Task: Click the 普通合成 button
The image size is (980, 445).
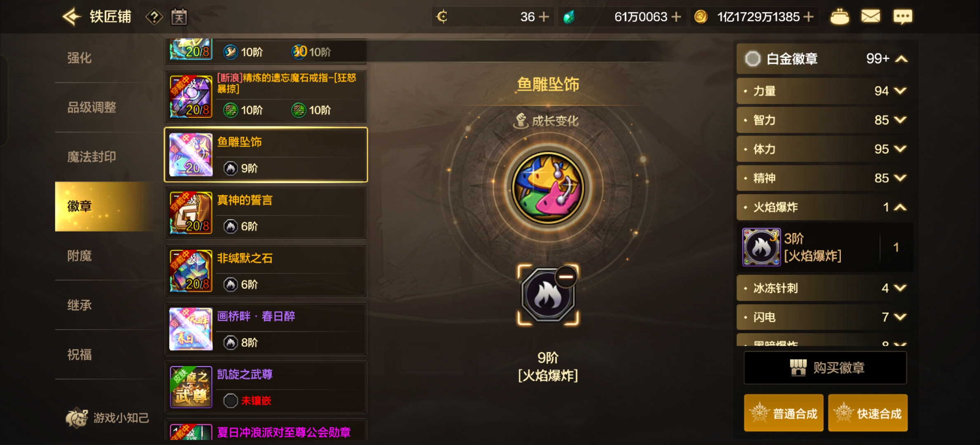Action: 784,413
